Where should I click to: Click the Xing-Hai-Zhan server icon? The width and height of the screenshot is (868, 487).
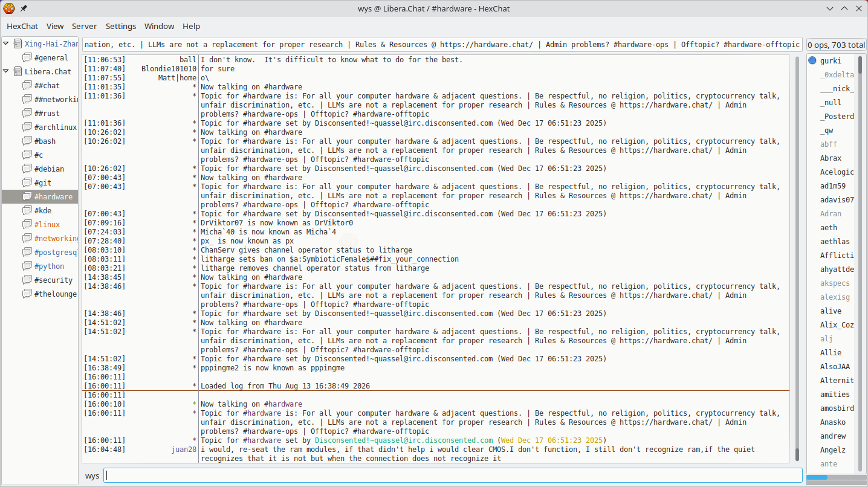coord(18,44)
